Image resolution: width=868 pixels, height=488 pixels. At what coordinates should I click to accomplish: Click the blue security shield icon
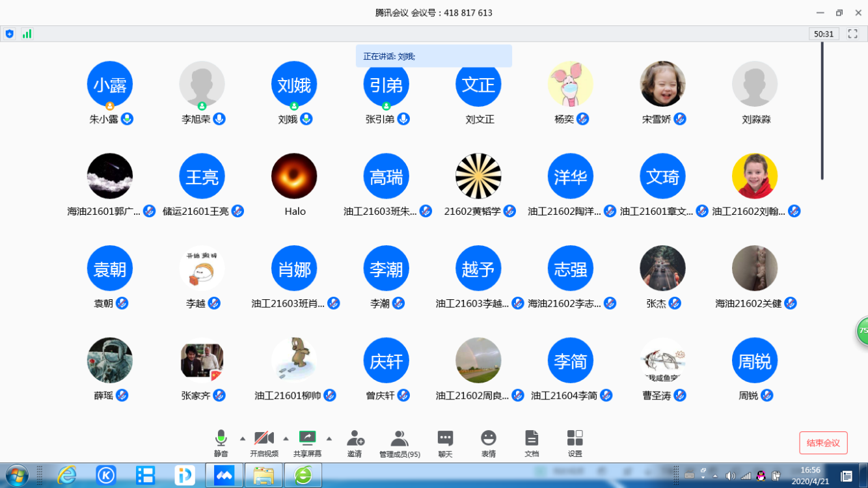tap(9, 34)
